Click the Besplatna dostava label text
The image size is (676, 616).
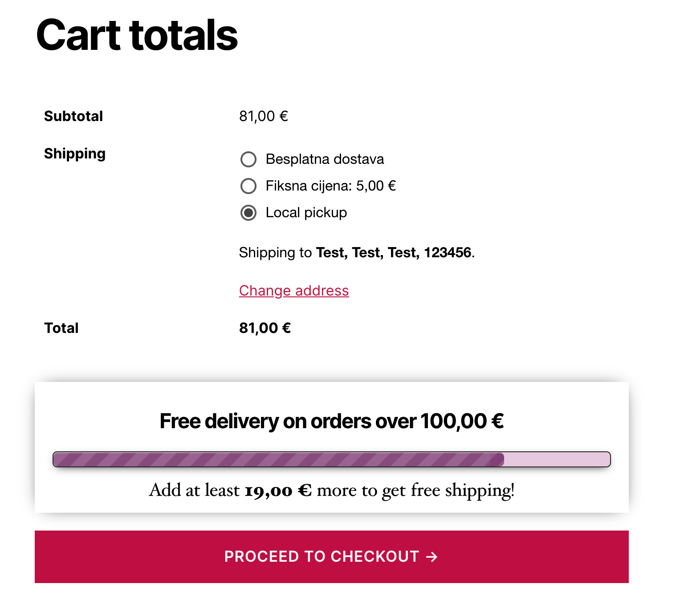click(325, 159)
